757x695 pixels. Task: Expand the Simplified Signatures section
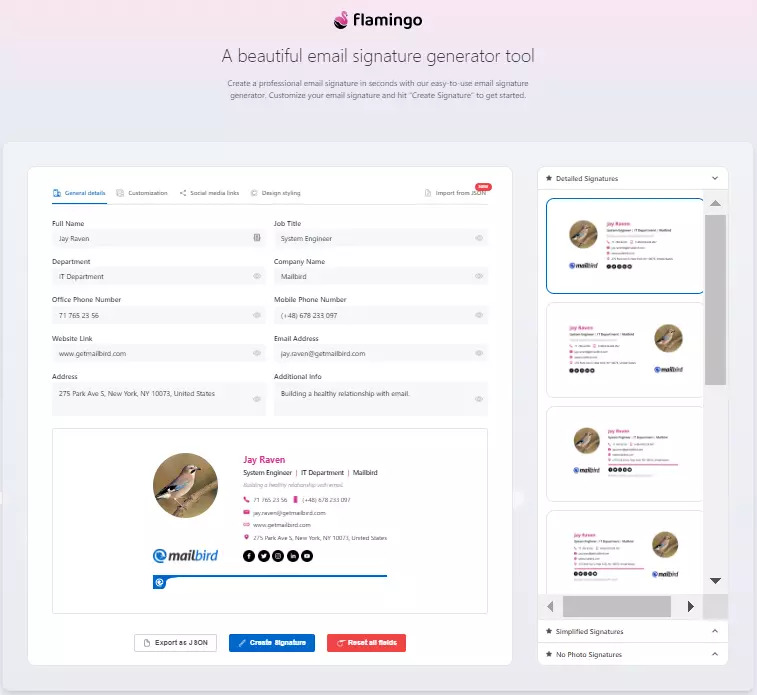click(715, 631)
